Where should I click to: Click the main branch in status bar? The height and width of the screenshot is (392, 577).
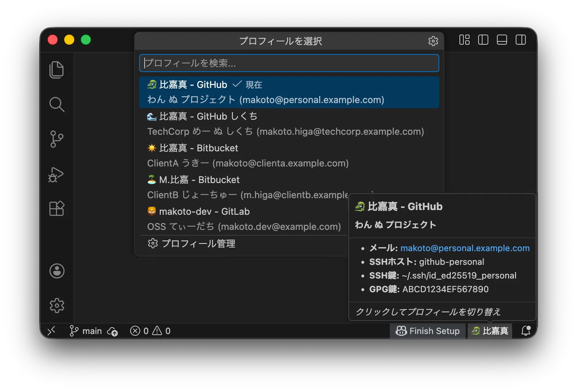85,331
